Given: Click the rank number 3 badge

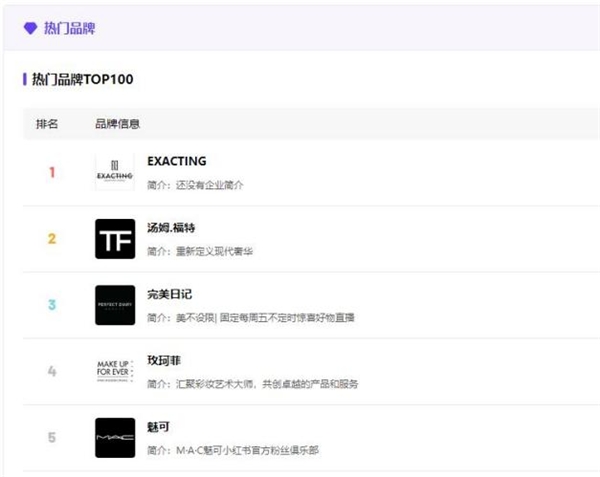Looking at the screenshot, I should pos(52,305).
